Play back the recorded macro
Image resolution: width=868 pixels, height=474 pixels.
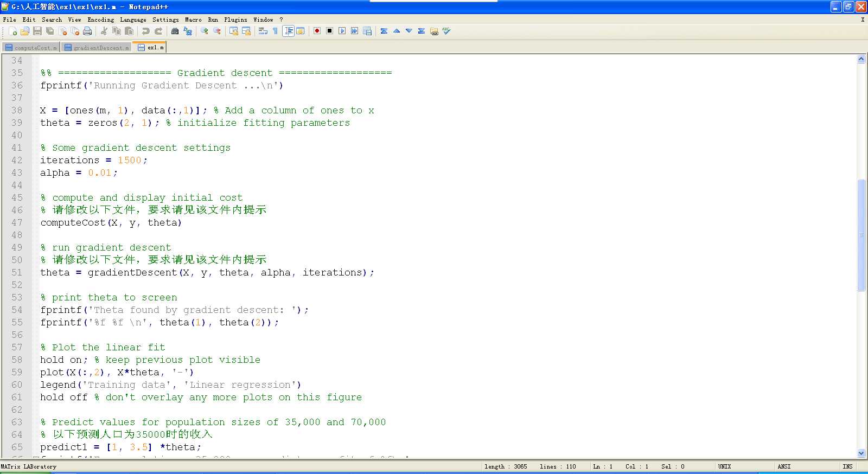pyautogui.click(x=342, y=31)
